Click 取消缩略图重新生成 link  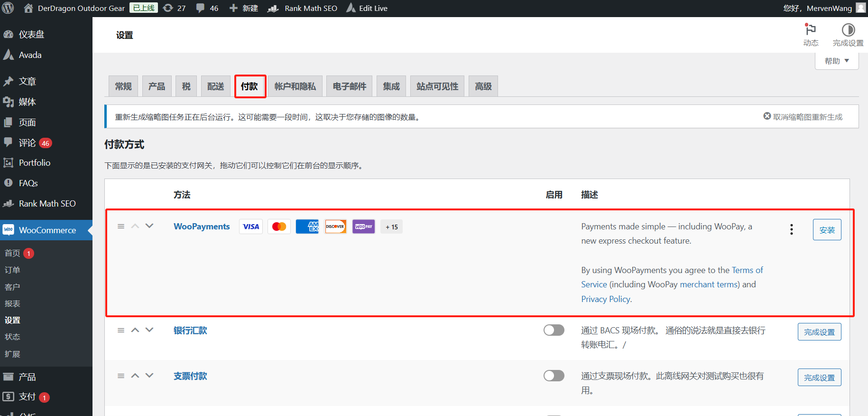tap(803, 117)
